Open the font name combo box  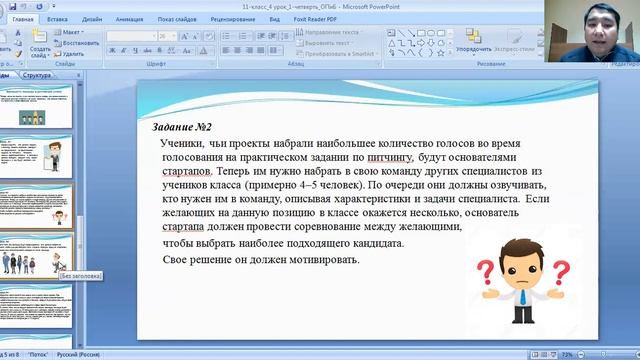tap(131, 36)
